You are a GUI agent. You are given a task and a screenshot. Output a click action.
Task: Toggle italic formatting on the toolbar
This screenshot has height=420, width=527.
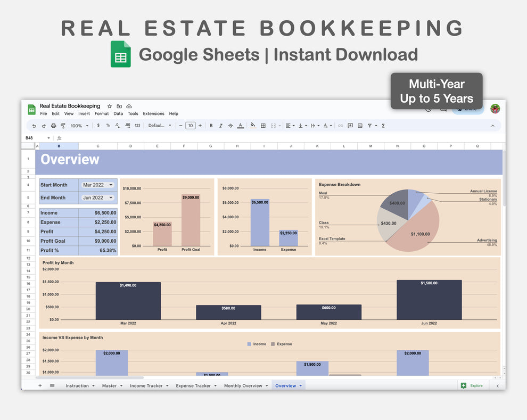click(x=220, y=126)
